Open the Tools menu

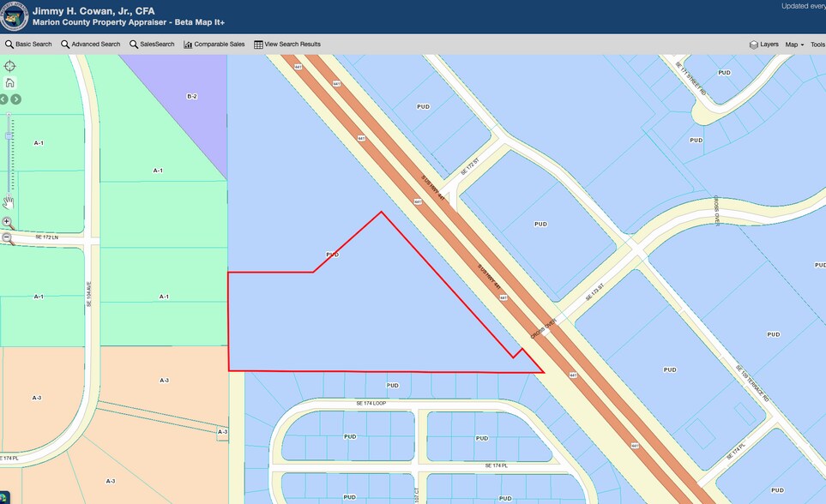[817, 45]
